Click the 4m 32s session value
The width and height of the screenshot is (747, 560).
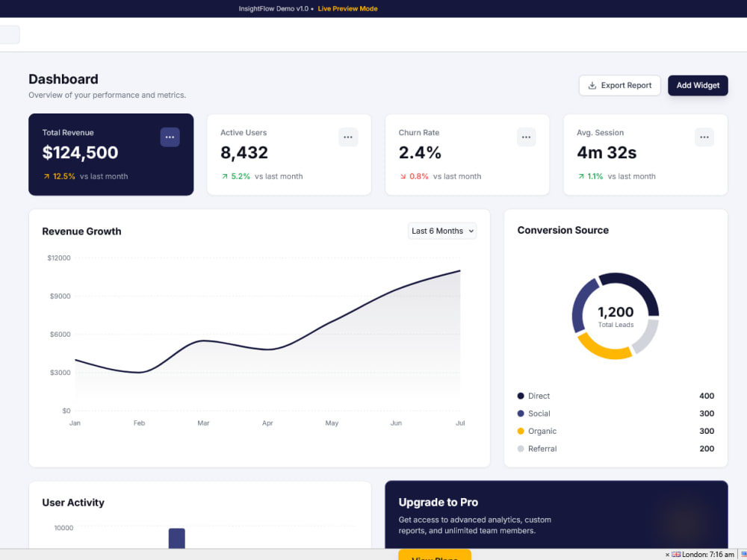[607, 152]
